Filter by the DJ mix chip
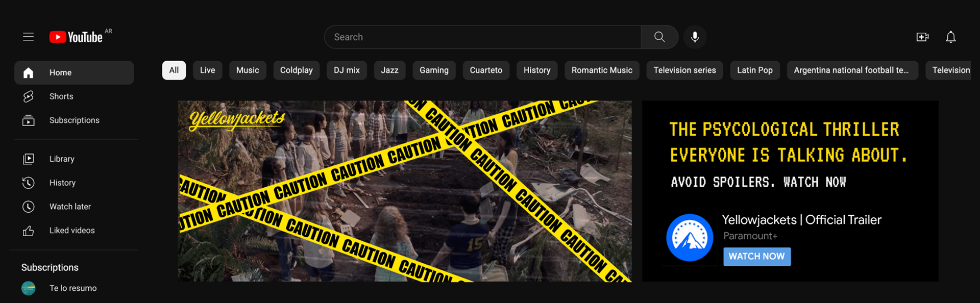The width and height of the screenshot is (980, 303). [347, 70]
